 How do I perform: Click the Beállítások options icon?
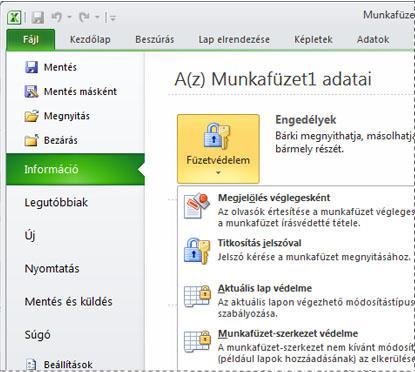(x=31, y=364)
